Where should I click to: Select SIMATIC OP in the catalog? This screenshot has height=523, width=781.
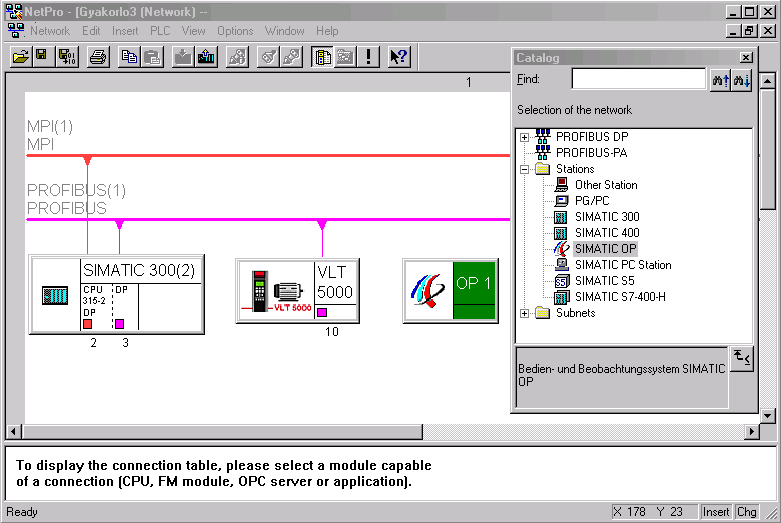605,249
